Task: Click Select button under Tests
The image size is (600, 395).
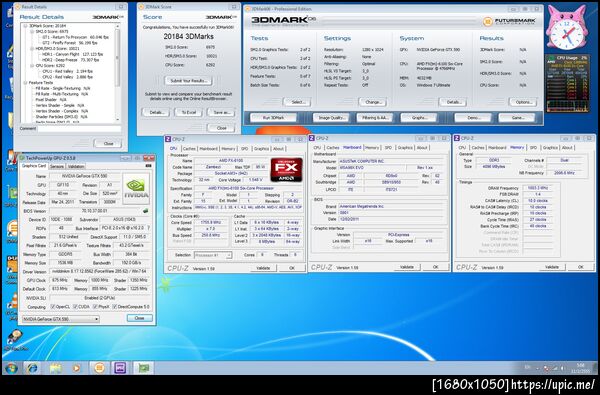Action: tap(297, 102)
